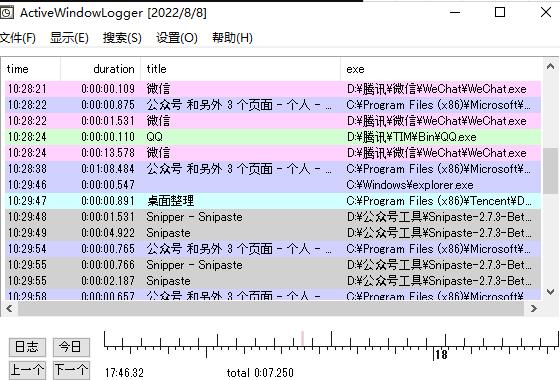Select the Snipaste row at 10:29:49
Viewport: 560px width, 380px height.
coord(273,233)
